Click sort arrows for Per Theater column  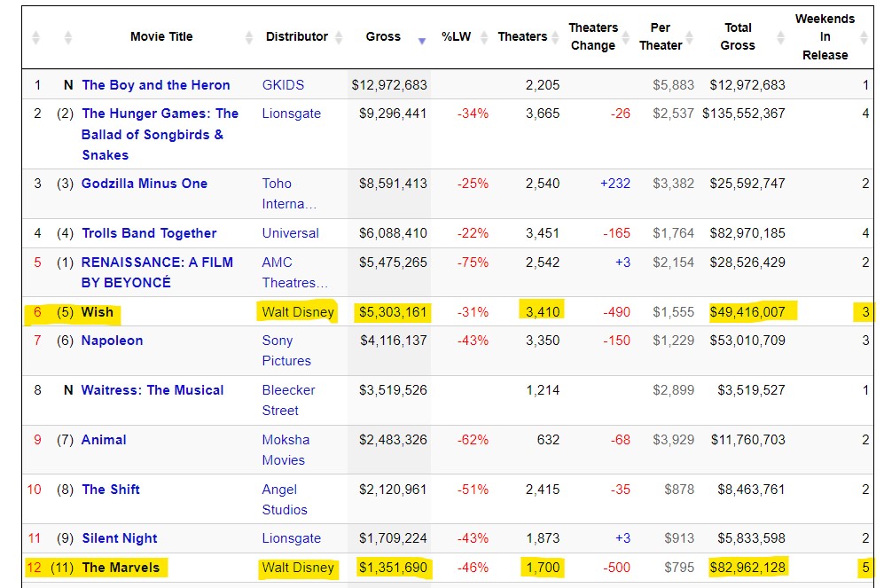point(694,38)
